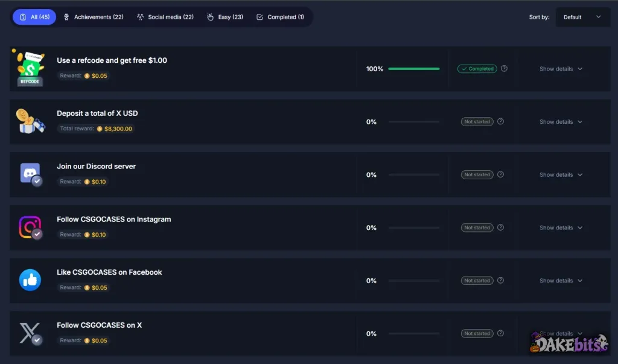Click title 'Use a refcode and get free $1.00'

click(x=112, y=60)
